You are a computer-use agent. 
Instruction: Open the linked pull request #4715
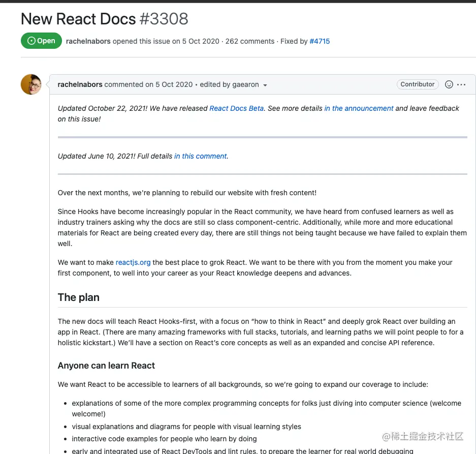(320, 41)
